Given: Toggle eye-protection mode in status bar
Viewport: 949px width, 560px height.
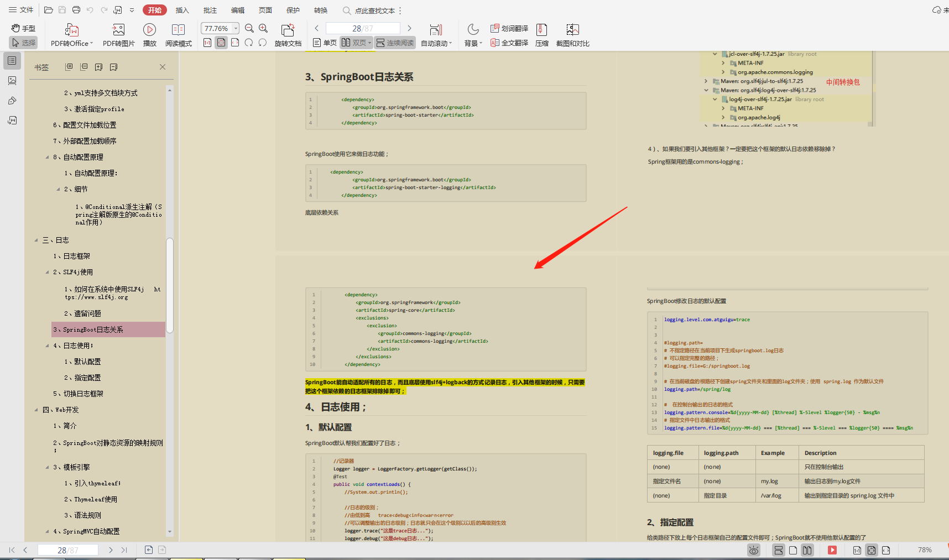Looking at the screenshot, I should pos(753,549).
